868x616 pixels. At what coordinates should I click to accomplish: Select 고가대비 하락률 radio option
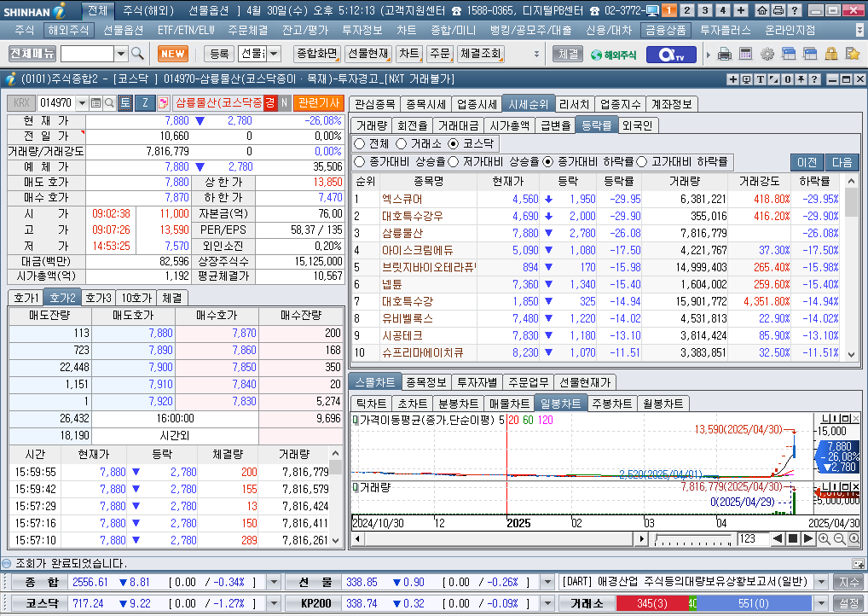tap(641, 161)
